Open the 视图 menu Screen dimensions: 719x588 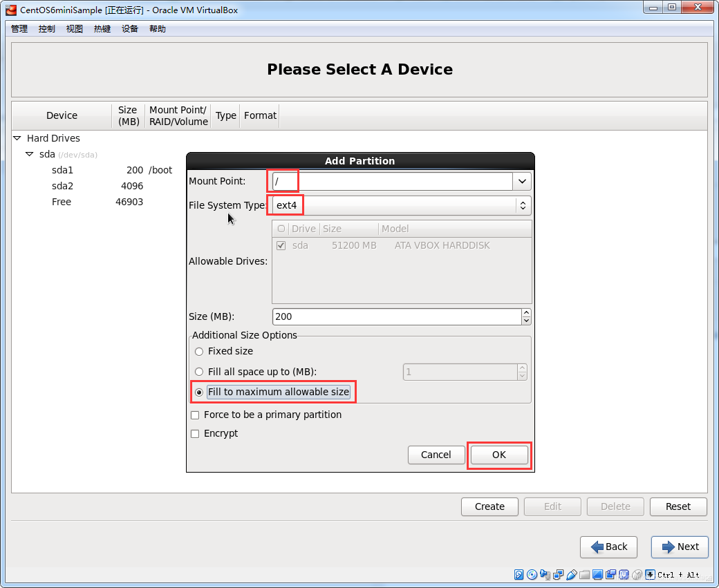74,29
